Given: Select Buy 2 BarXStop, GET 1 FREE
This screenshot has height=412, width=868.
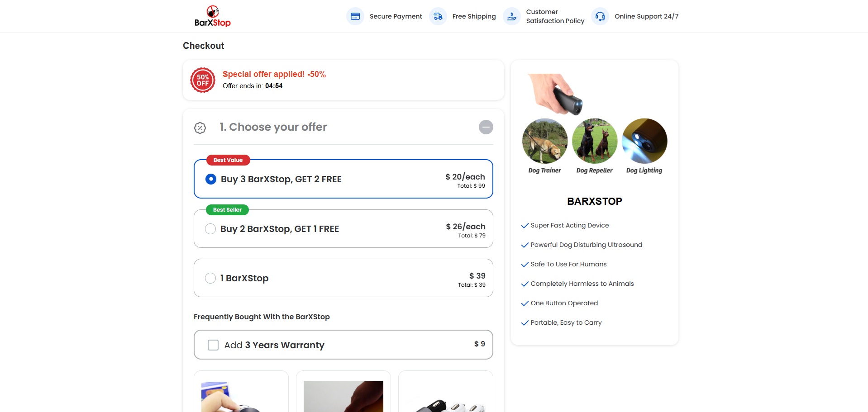Looking at the screenshot, I should (x=210, y=229).
